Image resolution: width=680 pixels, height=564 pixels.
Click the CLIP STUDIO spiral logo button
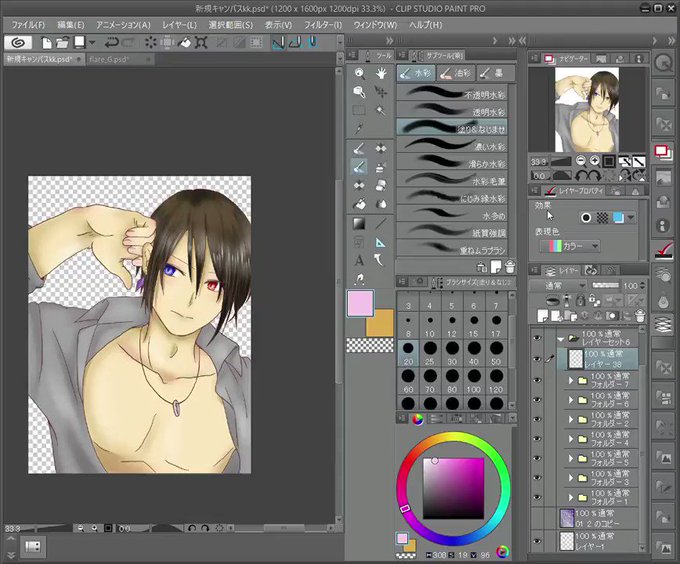pyautogui.click(x=18, y=42)
